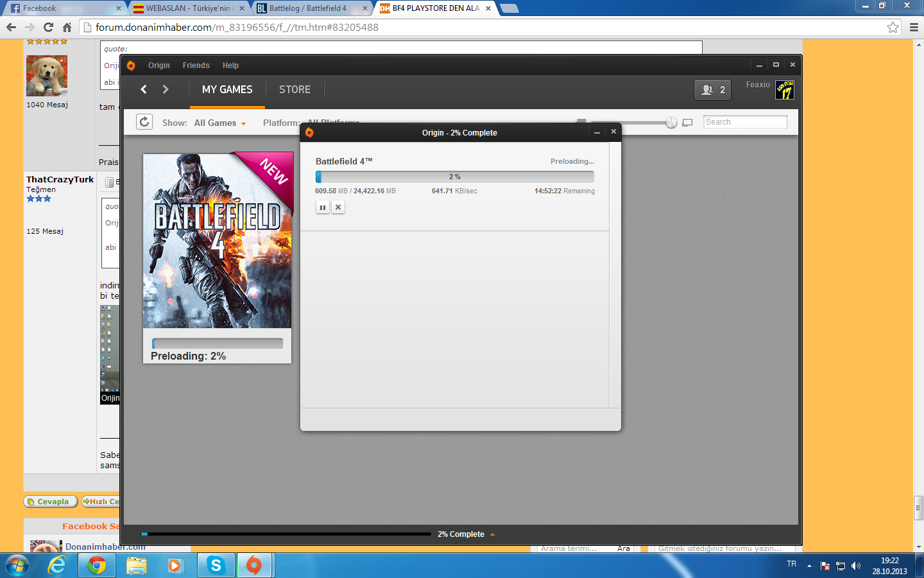This screenshot has height=578, width=924.
Task: Open the Origin friends list button
Action: (x=713, y=90)
